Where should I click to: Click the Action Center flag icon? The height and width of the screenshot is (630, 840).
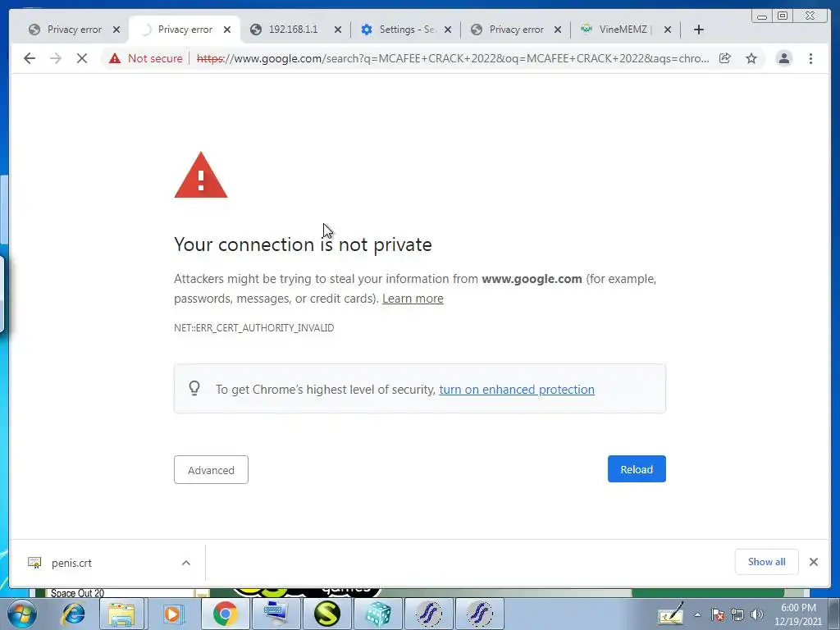[718, 614]
